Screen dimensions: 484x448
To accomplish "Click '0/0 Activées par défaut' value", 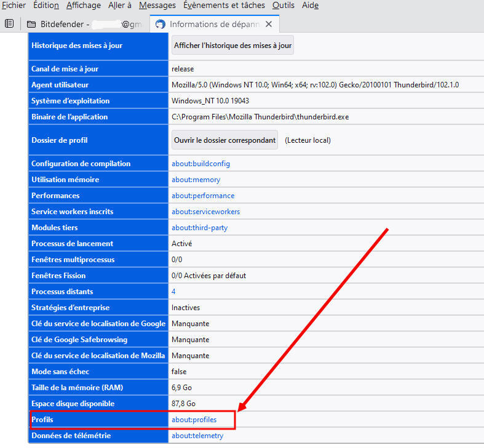I will [208, 276].
